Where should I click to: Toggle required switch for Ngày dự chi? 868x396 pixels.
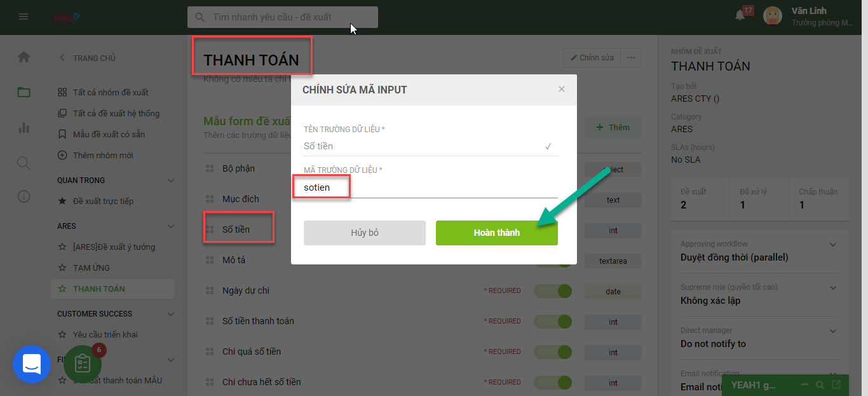[552, 291]
